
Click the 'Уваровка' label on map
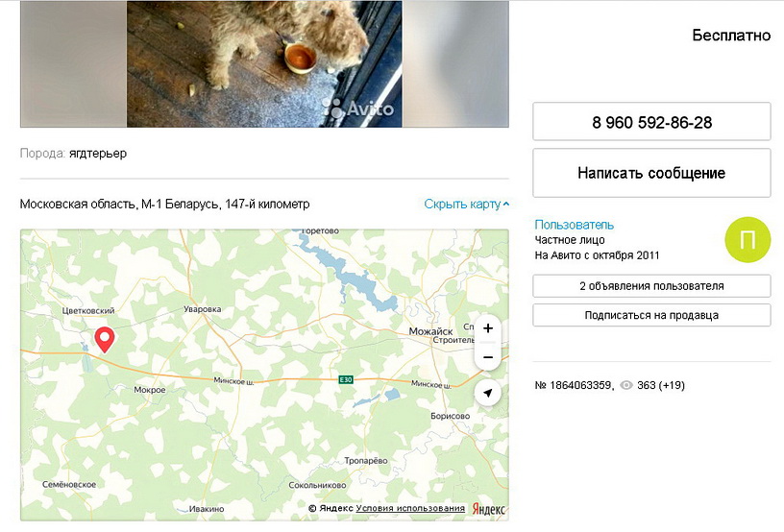point(202,309)
